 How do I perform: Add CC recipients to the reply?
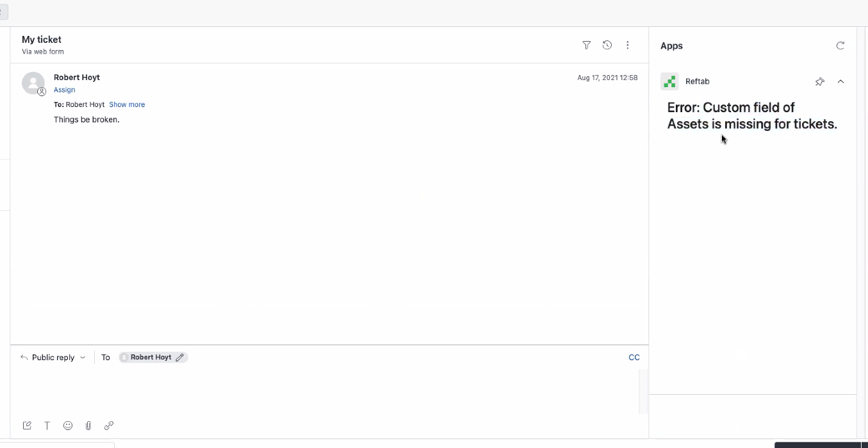coord(634,358)
